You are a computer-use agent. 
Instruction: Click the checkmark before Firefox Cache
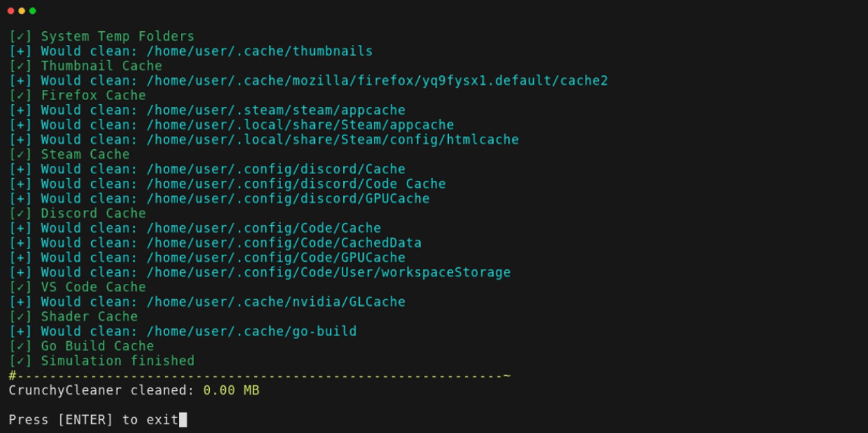coord(20,95)
